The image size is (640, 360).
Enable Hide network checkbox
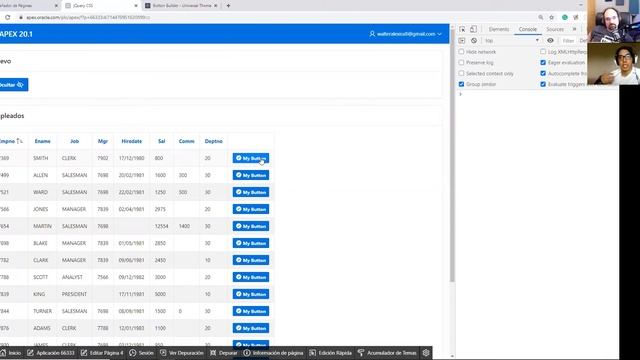tap(461, 52)
